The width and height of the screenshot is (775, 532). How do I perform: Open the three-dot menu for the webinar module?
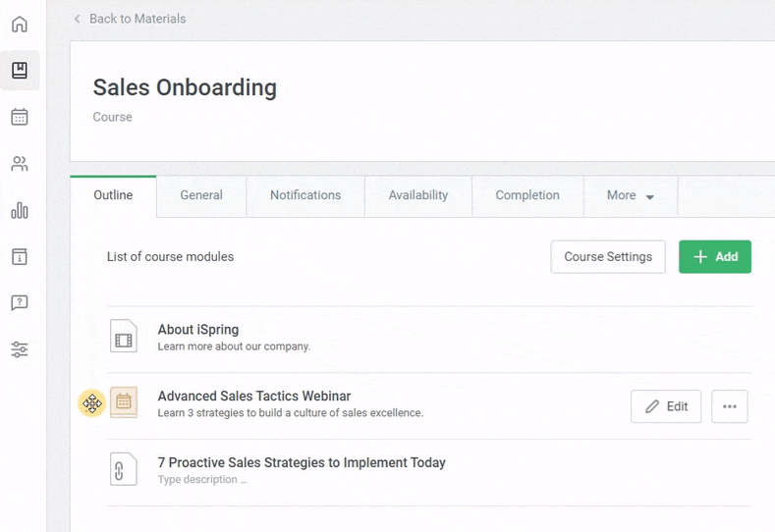point(729,406)
